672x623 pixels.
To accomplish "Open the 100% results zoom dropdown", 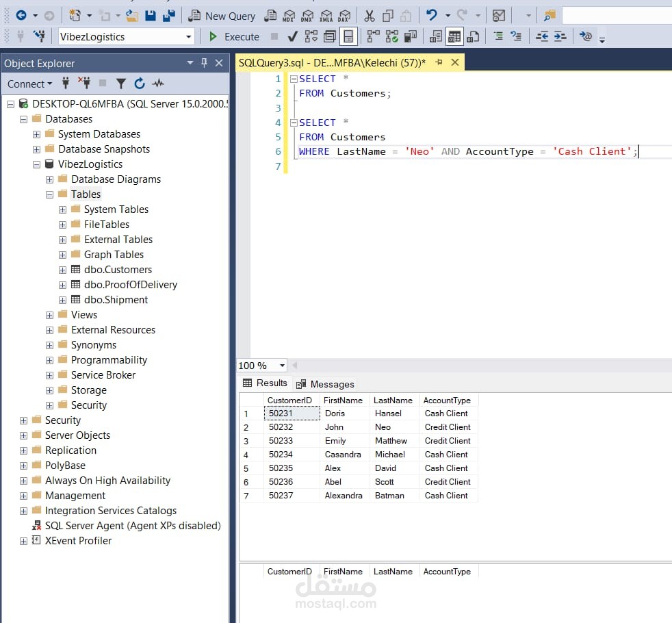I will point(281,365).
